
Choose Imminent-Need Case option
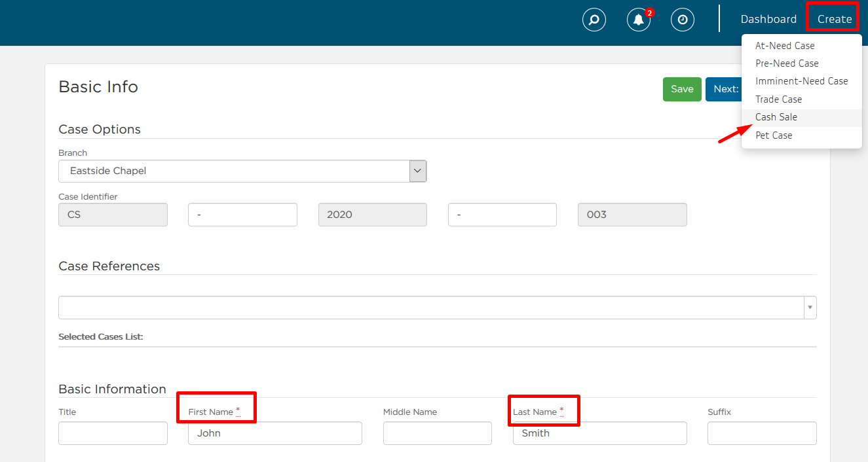[802, 81]
